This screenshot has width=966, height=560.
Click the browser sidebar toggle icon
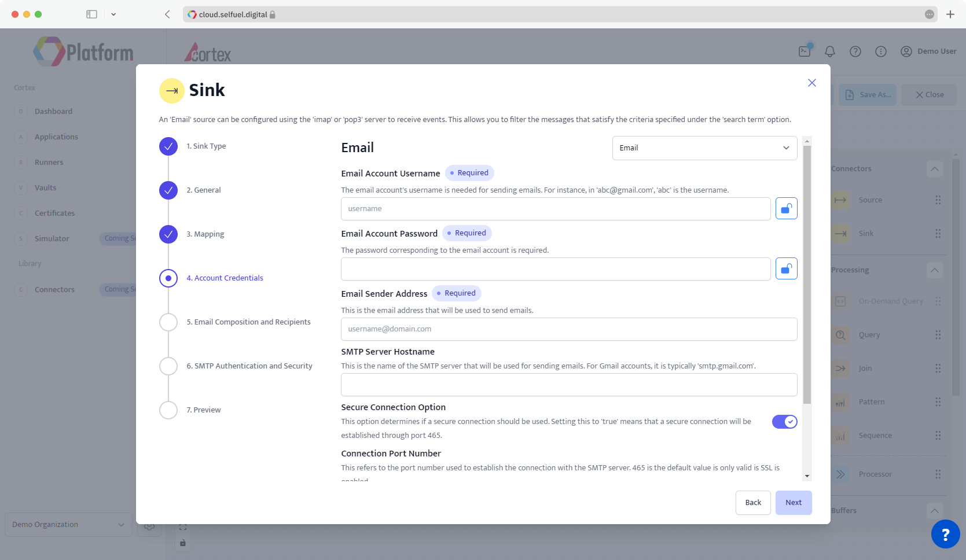click(91, 14)
